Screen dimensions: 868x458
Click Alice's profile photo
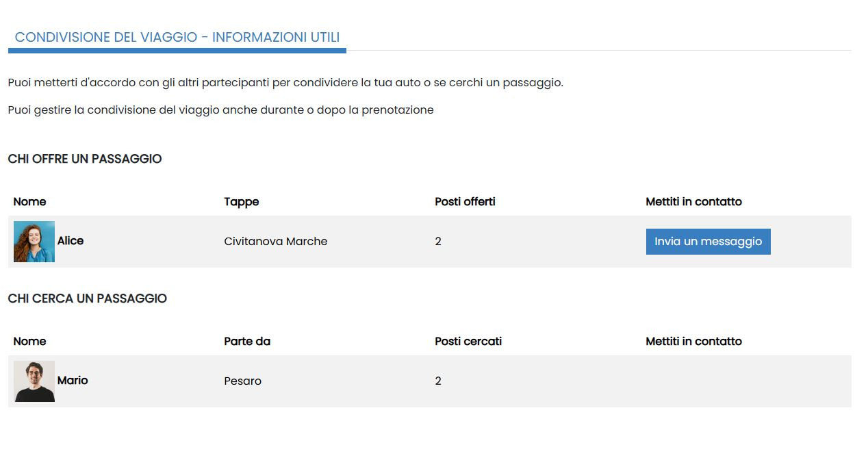[34, 242]
